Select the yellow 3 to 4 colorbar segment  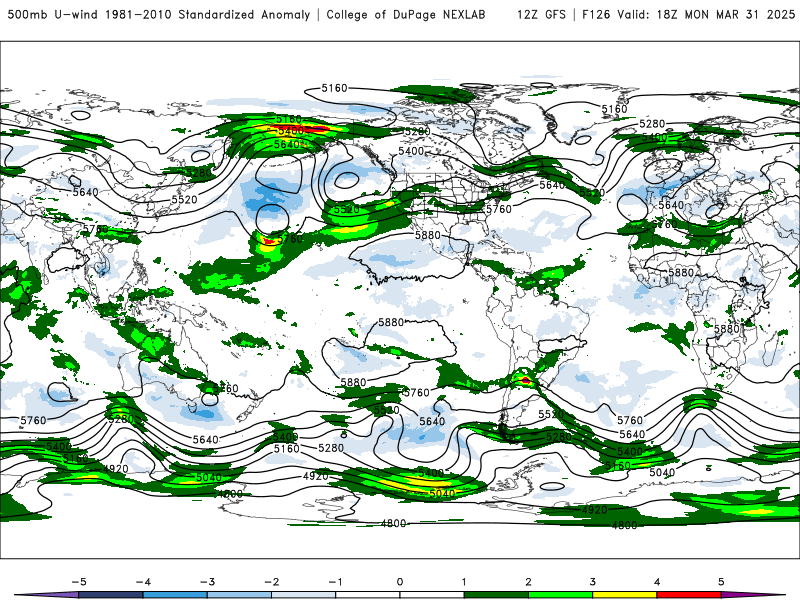[x=624, y=595]
